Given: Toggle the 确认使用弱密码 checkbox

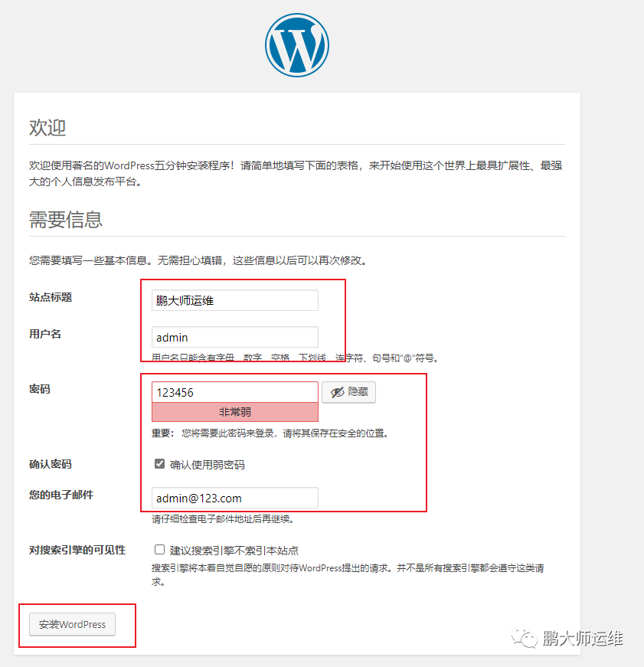Looking at the screenshot, I should click(159, 463).
